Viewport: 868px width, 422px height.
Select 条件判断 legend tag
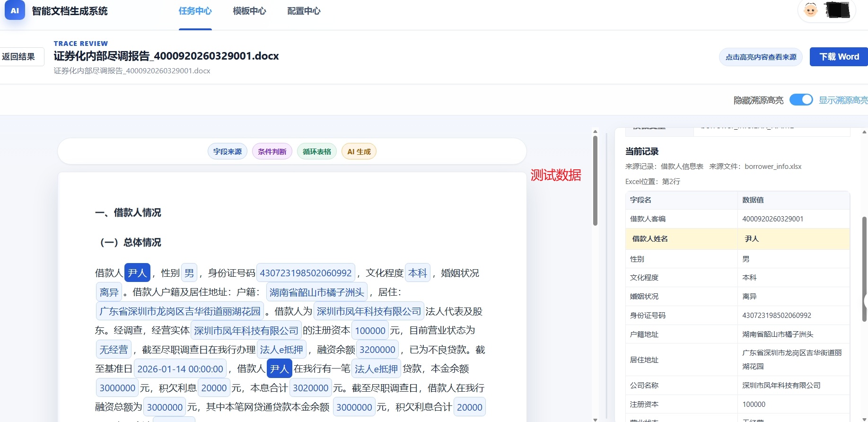coord(272,151)
